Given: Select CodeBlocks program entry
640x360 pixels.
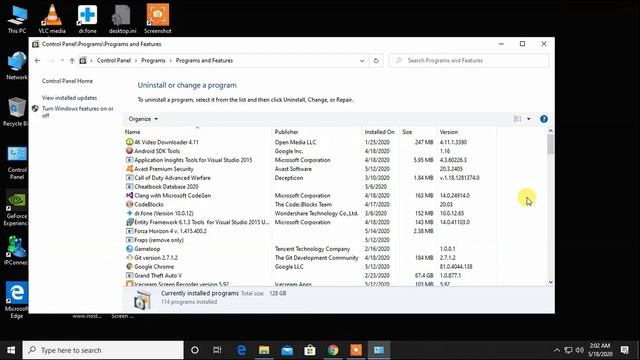Looking at the screenshot, I should pos(149,204).
